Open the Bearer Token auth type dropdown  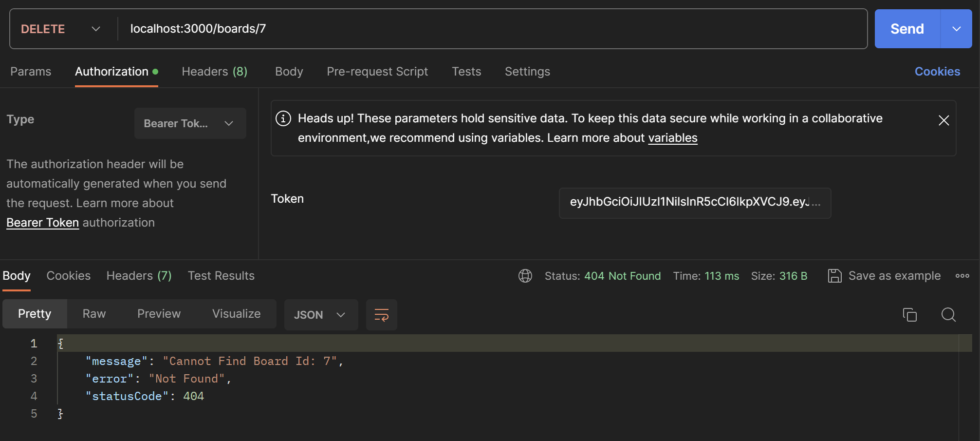point(190,123)
